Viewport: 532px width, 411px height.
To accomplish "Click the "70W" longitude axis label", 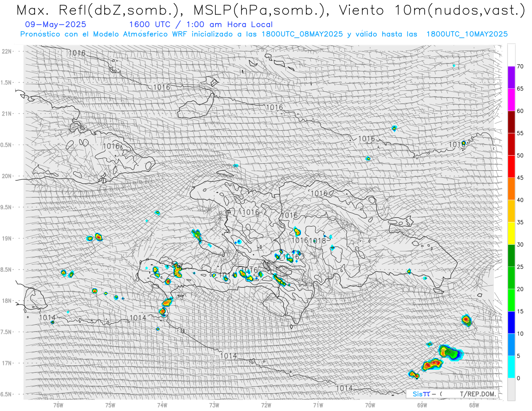I will pyautogui.click(x=370, y=405).
